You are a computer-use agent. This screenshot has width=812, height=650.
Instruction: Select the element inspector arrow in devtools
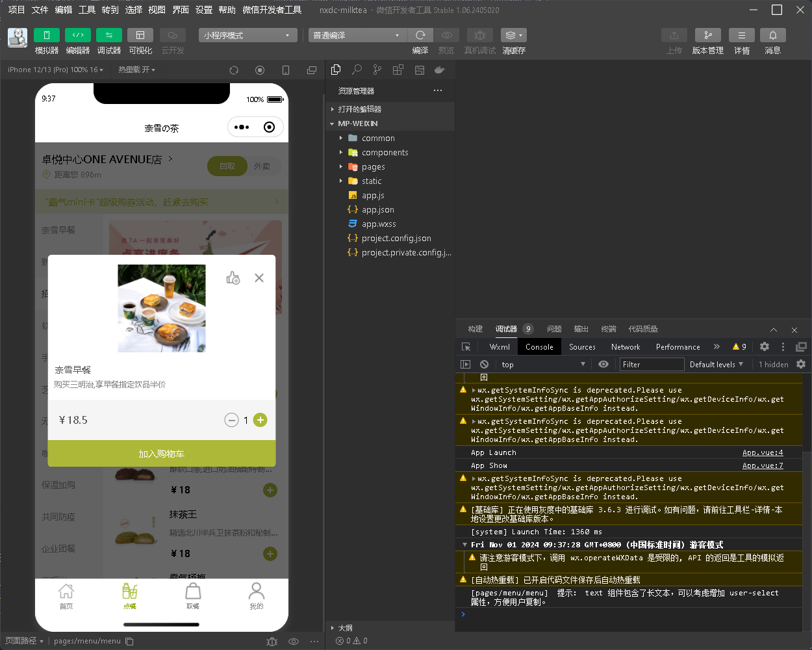point(466,347)
